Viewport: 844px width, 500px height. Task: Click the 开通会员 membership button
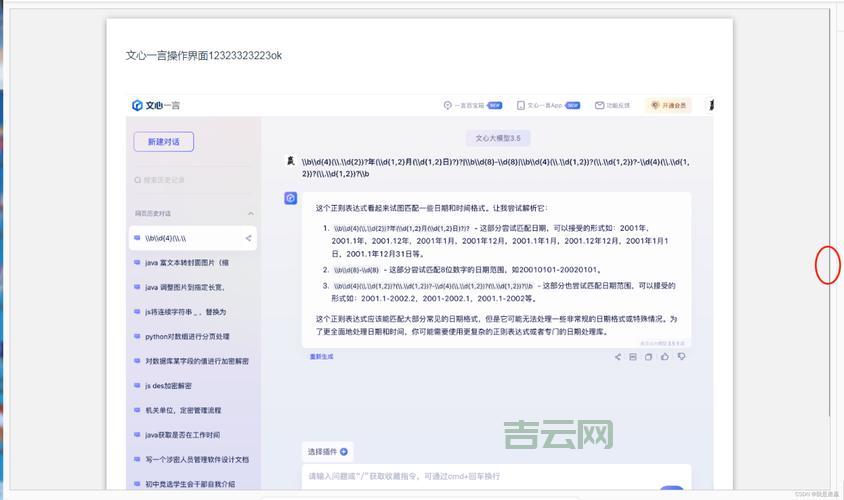668,105
